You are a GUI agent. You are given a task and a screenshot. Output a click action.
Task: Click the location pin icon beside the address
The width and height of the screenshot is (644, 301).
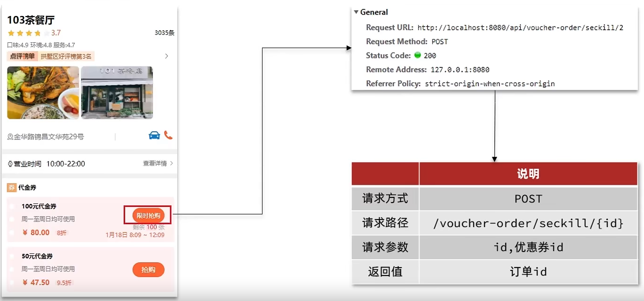point(10,137)
